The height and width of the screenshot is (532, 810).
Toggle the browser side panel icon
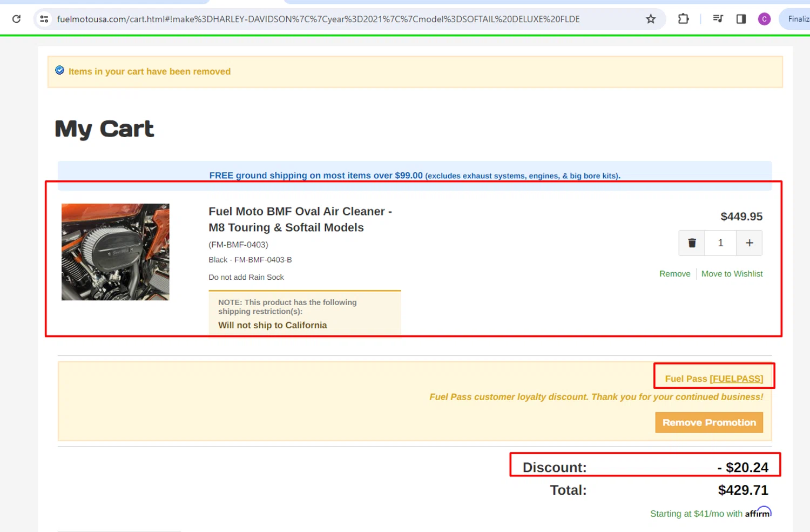tap(741, 19)
